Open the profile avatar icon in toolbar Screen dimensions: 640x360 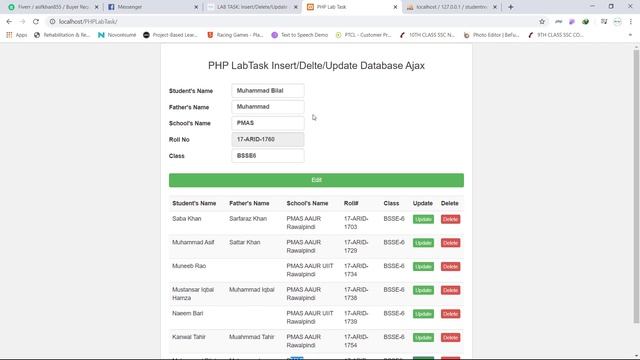click(x=617, y=22)
